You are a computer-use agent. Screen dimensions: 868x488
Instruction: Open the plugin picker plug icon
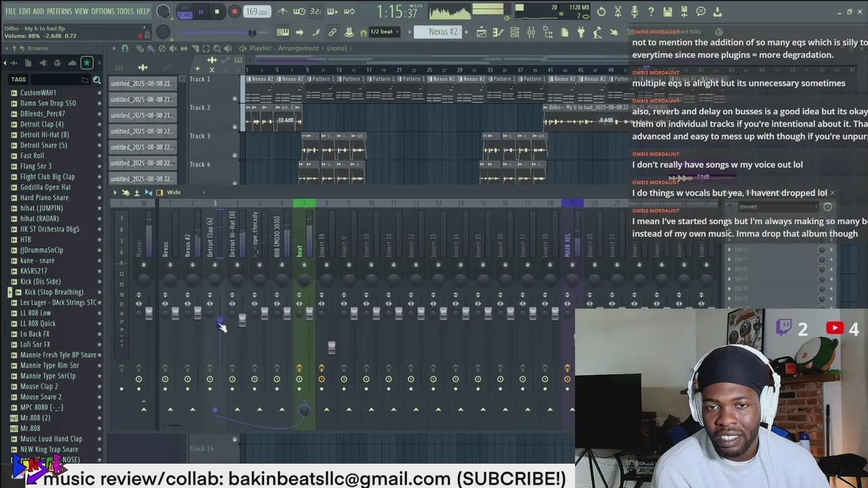pyautogui.click(x=581, y=32)
